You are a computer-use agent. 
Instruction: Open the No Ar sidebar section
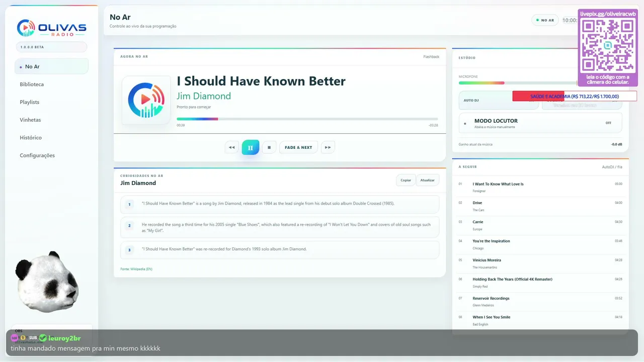pyautogui.click(x=51, y=66)
